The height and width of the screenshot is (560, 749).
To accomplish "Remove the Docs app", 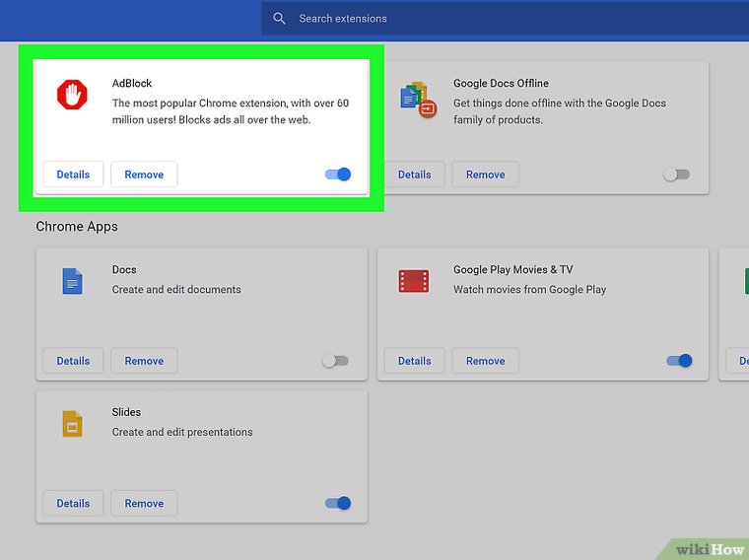I will point(144,361).
